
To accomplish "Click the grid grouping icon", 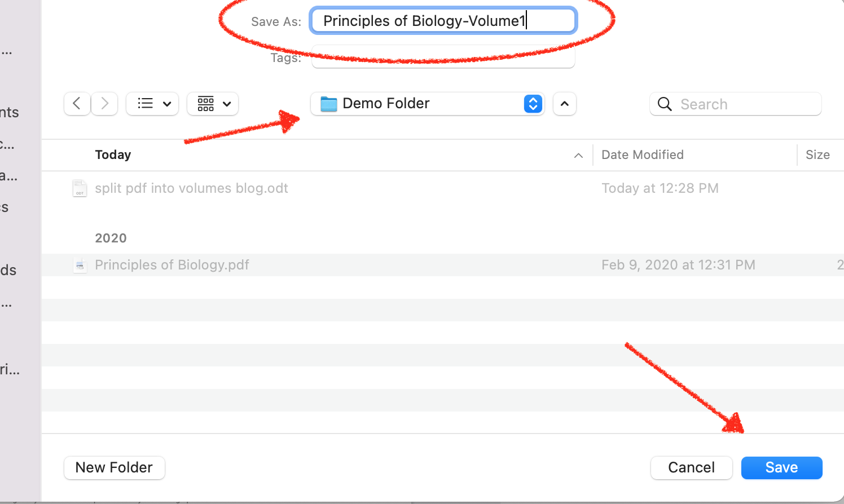I will (x=206, y=104).
